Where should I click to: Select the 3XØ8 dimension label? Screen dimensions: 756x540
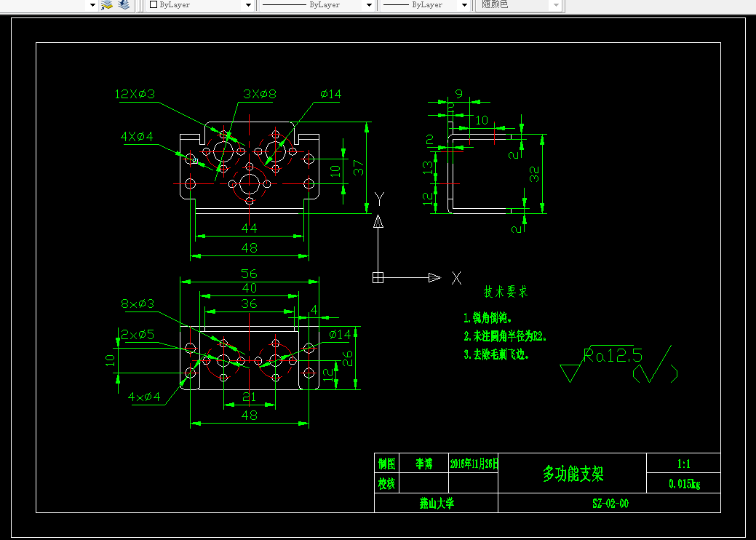click(x=259, y=94)
